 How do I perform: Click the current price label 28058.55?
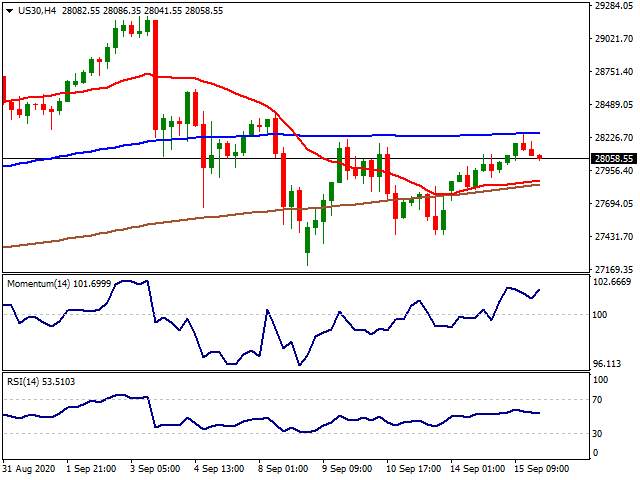[613, 159]
